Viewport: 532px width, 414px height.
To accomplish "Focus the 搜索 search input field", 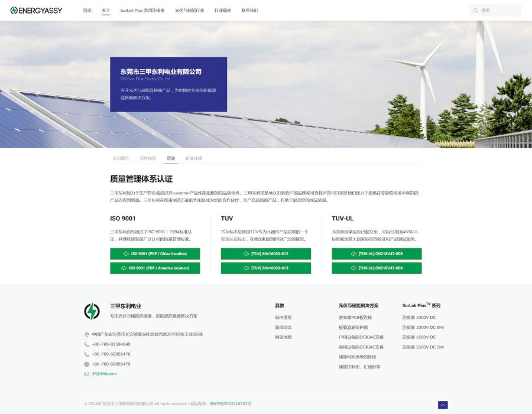I will 498,11.
